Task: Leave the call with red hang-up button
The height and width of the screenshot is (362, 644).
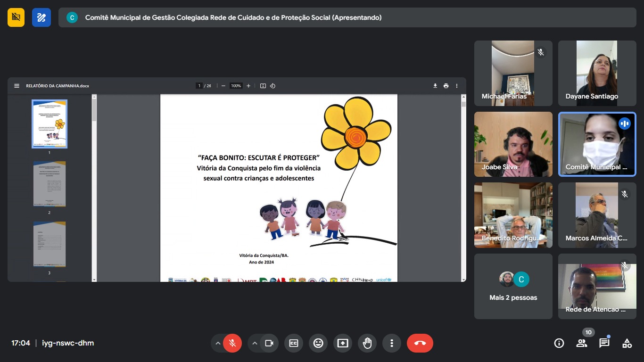Action: coord(420,343)
